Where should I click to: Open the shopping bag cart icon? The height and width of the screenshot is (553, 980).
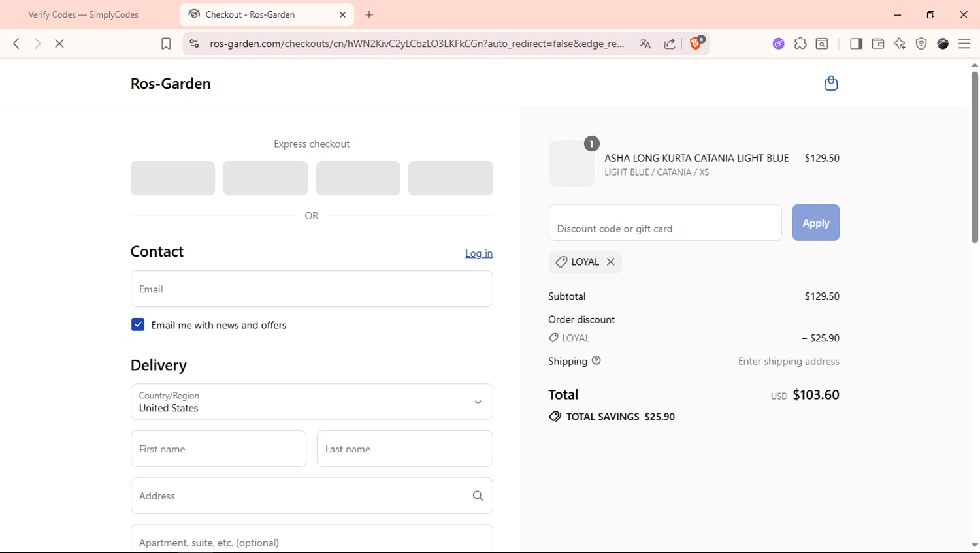pos(831,83)
